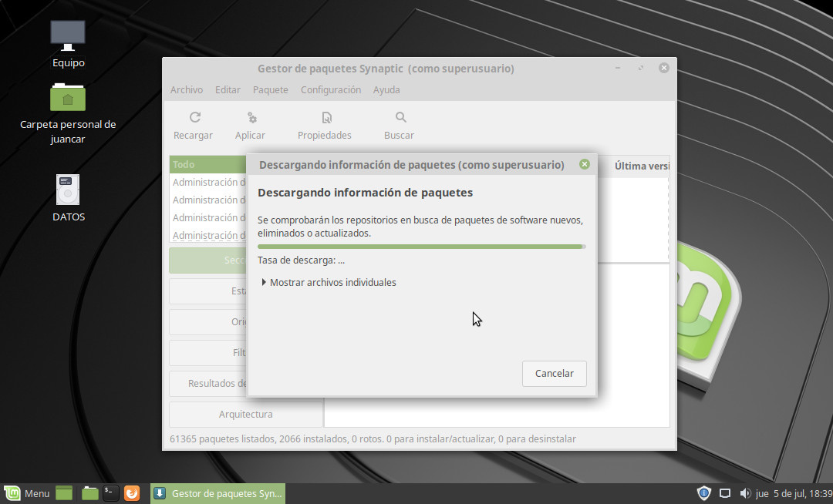833x504 pixels.
Task: Open the Mint Menu button
Action: tap(27, 493)
